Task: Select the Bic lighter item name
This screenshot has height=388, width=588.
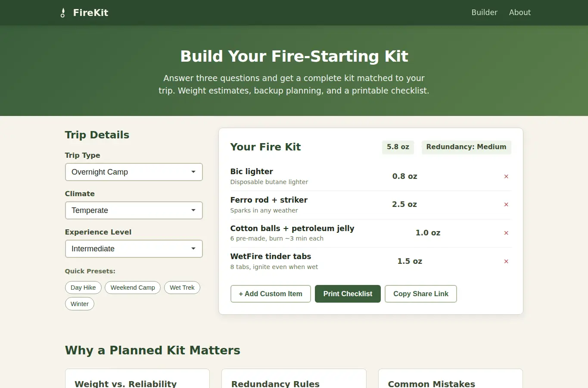Action: point(252,172)
